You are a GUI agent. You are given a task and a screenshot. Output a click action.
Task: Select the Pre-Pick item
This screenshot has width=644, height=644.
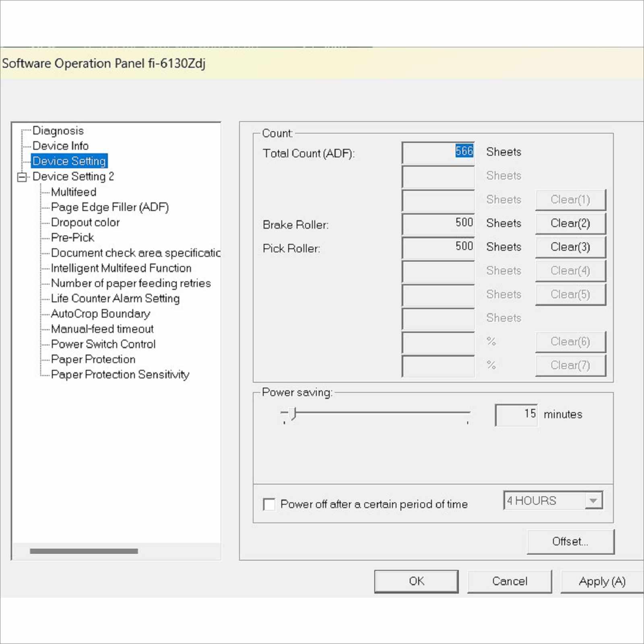coord(72,237)
